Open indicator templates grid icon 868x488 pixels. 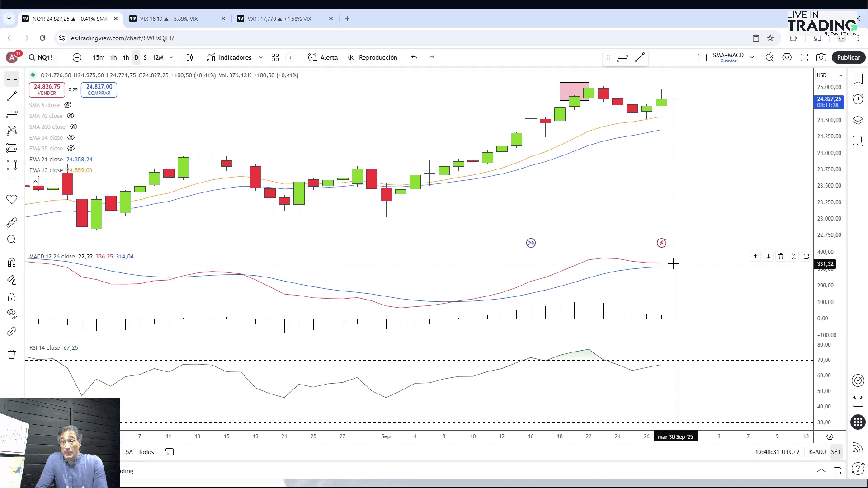tap(275, 57)
